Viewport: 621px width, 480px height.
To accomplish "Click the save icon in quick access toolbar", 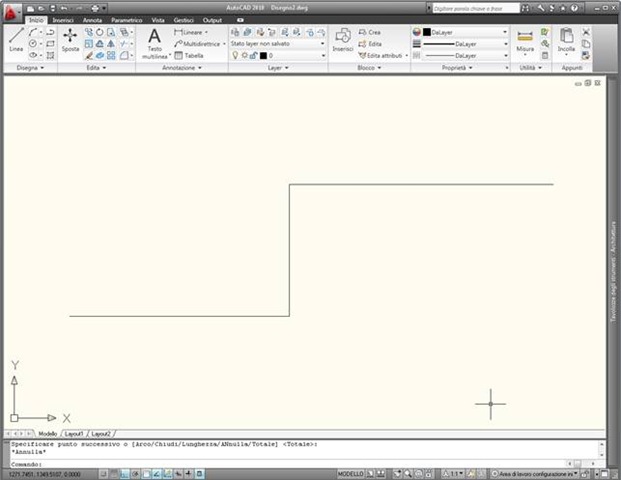I will (53, 8).
